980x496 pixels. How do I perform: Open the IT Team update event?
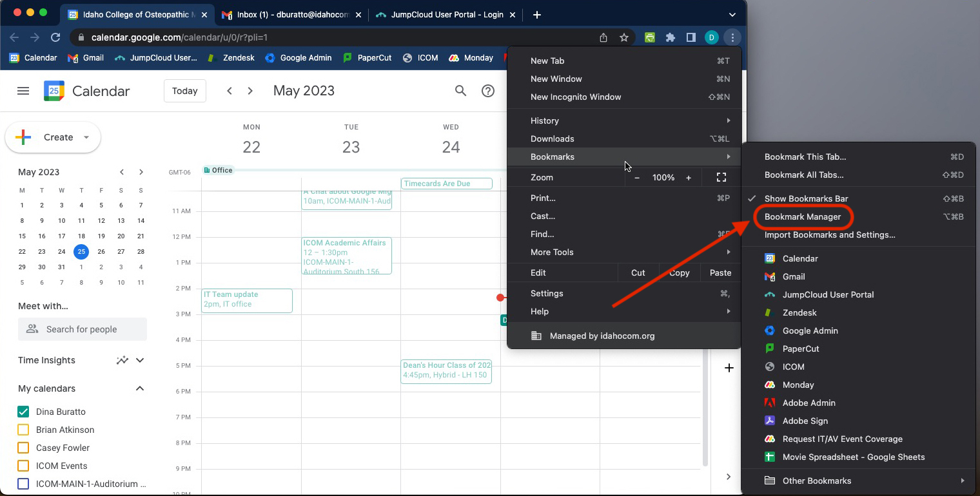point(247,301)
